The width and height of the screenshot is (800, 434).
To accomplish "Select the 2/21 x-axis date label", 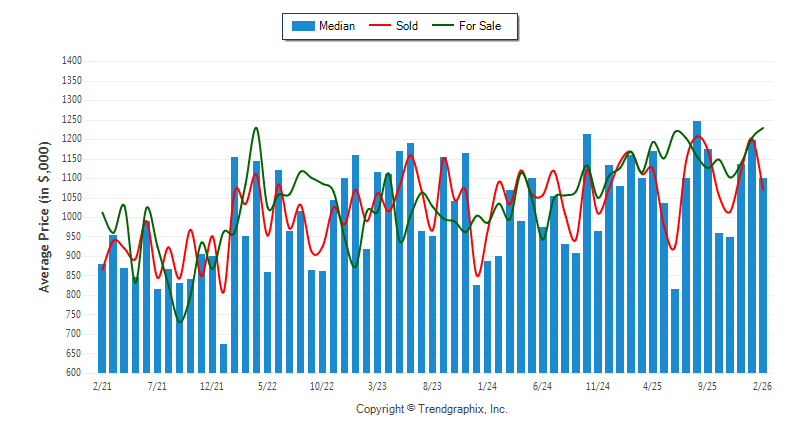I will coord(102,385).
